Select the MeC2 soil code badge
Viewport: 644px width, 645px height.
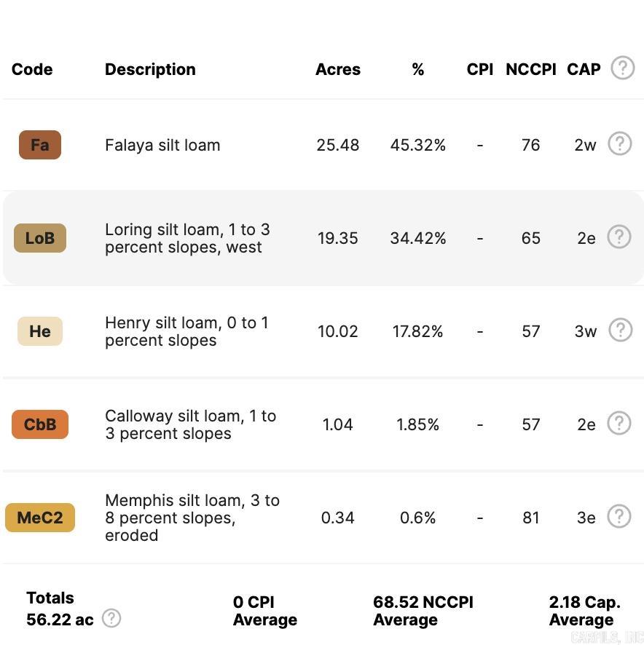click(40, 518)
